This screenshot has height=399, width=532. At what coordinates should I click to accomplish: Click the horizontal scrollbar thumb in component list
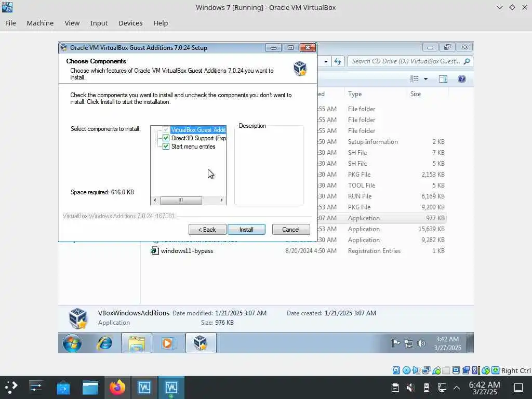tap(181, 200)
